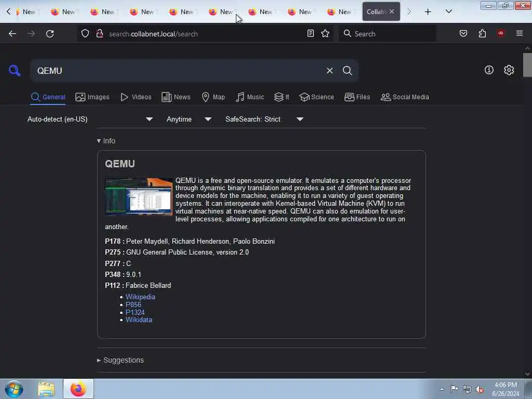Switch to Music category
Viewport: 532px width, 399px height.
pyautogui.click(x=250, y=97)
